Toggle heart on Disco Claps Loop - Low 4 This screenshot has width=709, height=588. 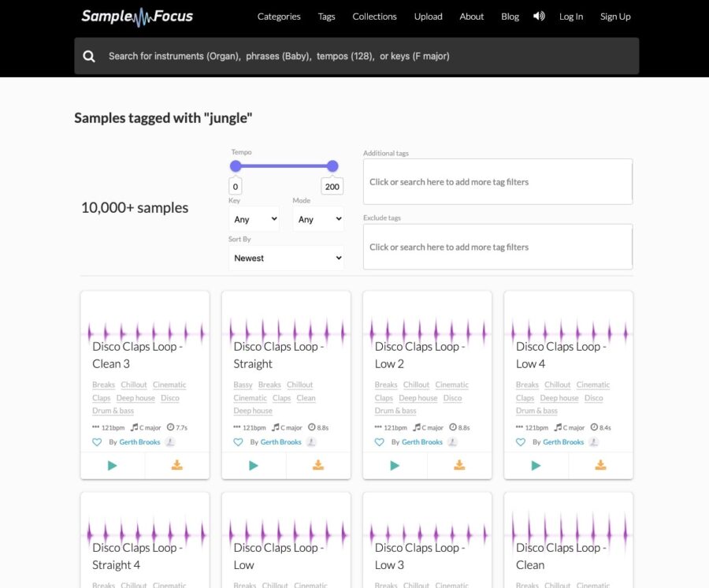pos(521,442)
